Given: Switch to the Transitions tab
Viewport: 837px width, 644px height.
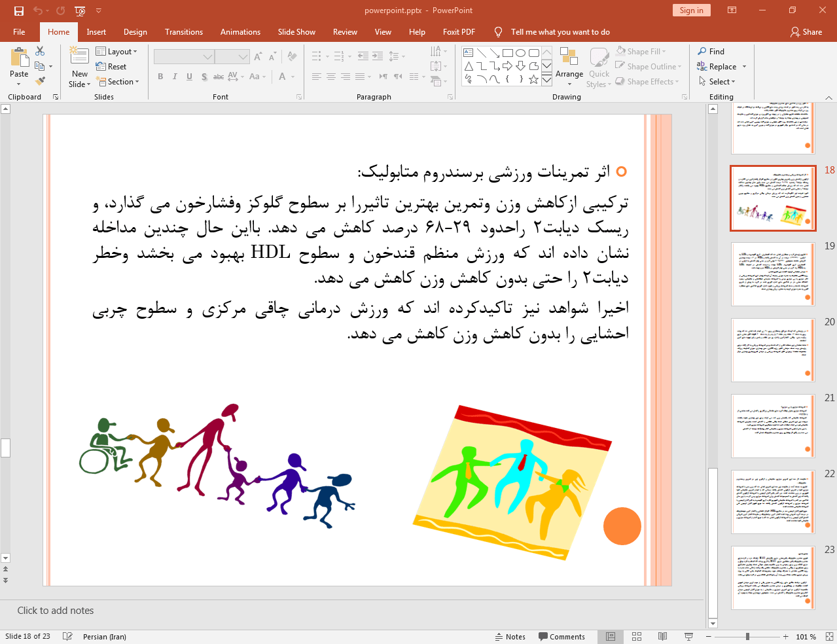Looking at the screenshot, I should pos(184,32).
